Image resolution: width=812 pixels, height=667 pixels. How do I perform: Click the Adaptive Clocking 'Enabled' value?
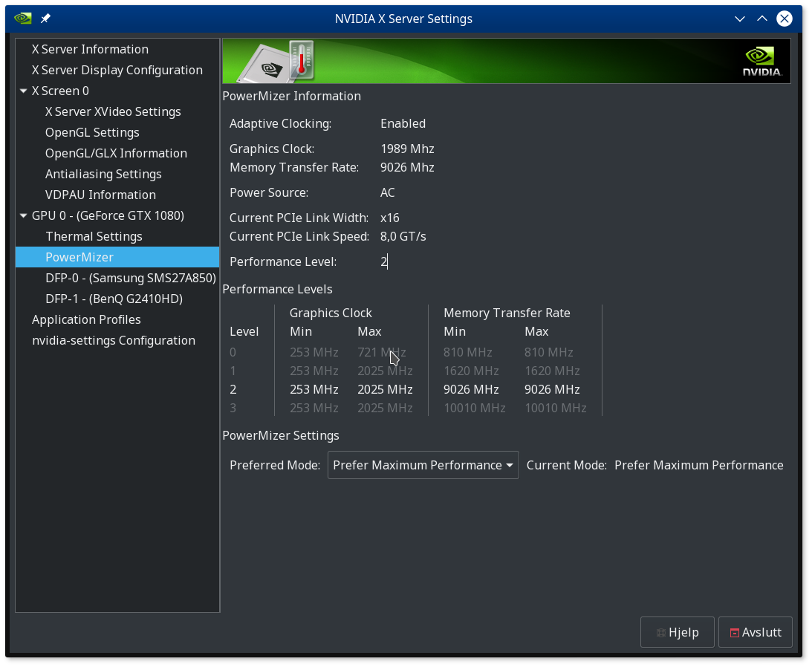[x=403, y=123]
